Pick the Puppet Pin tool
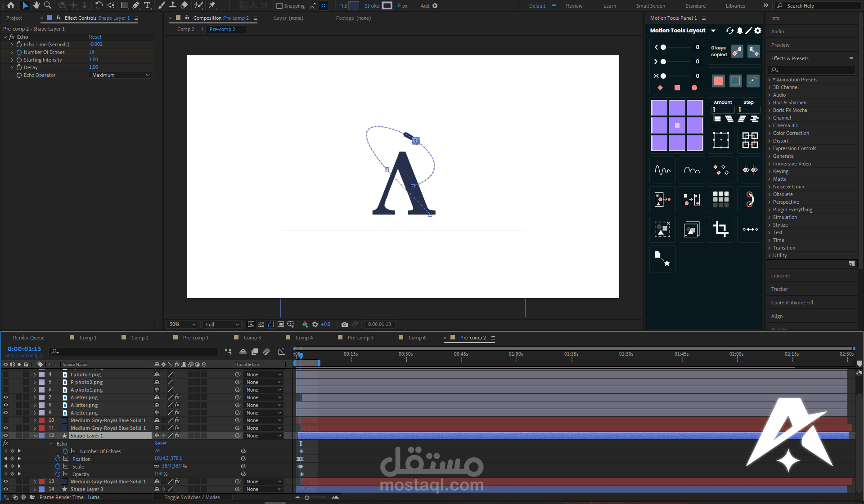Viewport: 864px width, 504px height. coord(212,5)
